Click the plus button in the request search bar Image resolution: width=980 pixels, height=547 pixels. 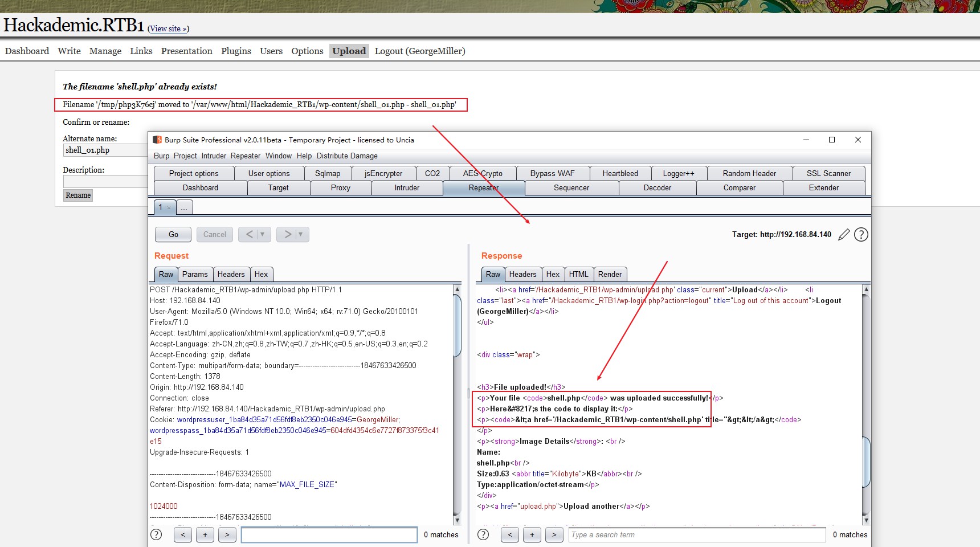[x=205, y=534]
